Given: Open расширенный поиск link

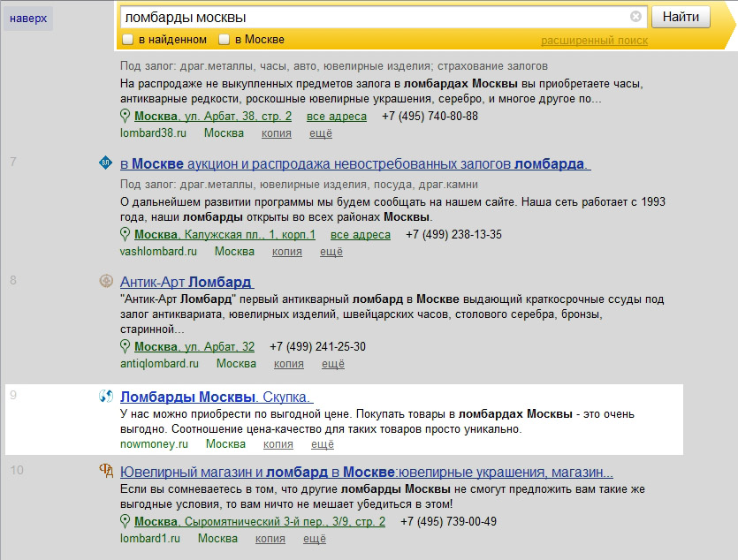Looking at the screenshot, I should pyautogui.click(x=594, y=41).
